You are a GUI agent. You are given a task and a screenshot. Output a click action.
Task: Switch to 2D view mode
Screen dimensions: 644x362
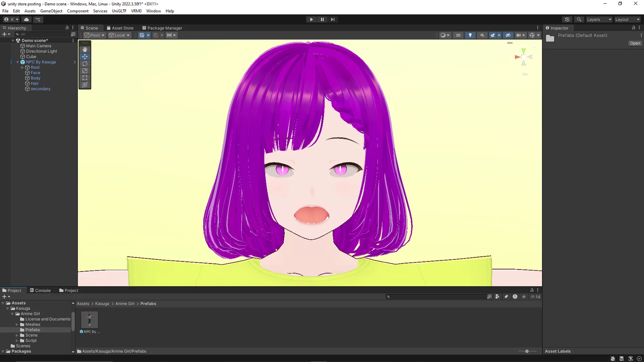click(x=458, y=35)
